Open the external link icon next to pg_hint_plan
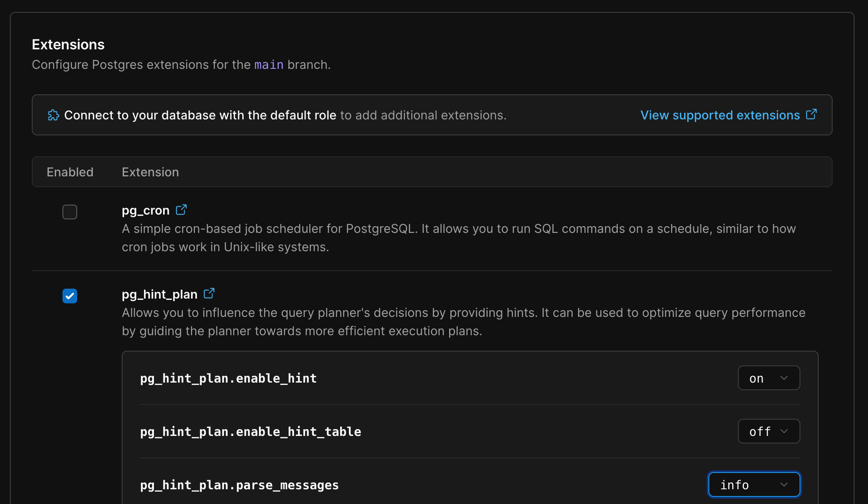Viewport: 868px width, 504px height. [210, 293]
